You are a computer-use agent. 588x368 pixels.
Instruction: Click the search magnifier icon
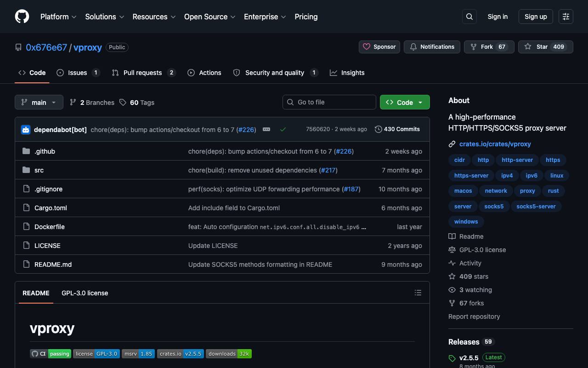click(469, 17)
